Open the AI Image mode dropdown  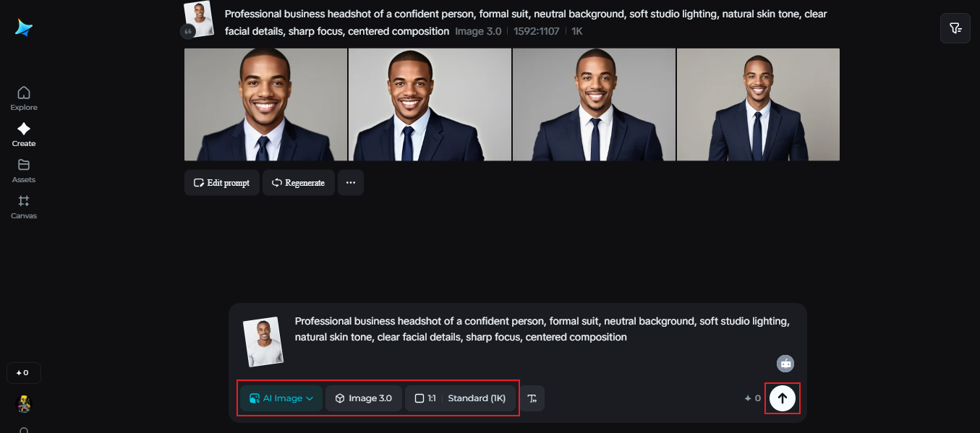click(281, 398)
